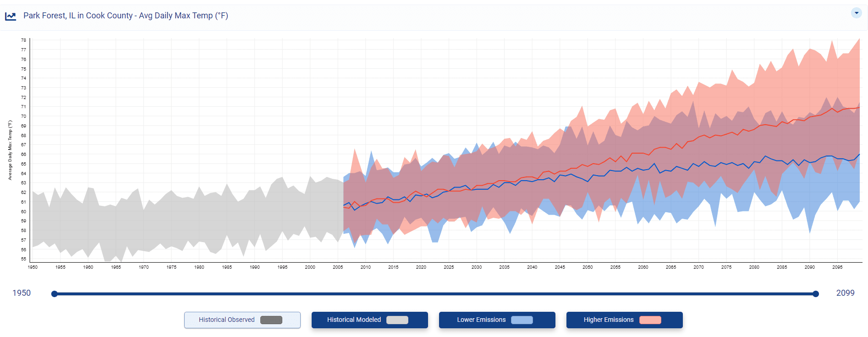
Task: Expand the dropdown caret in the top-right corner
Action: point(856,13)
